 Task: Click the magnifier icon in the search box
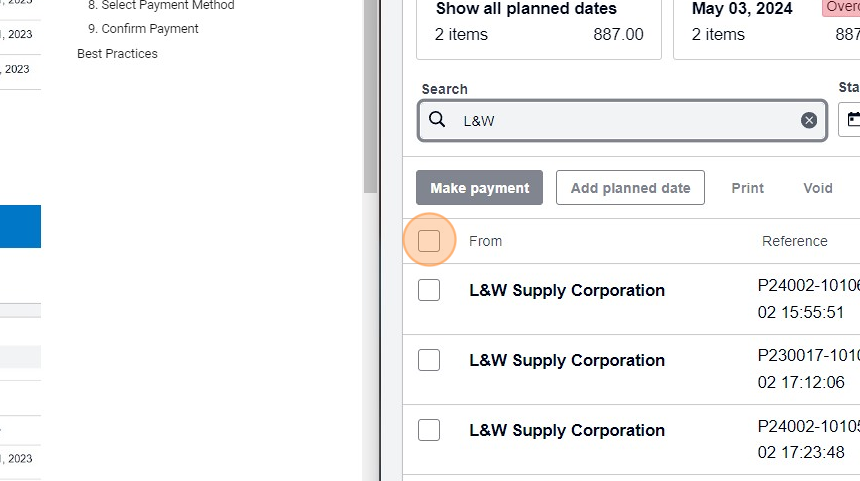437,120
